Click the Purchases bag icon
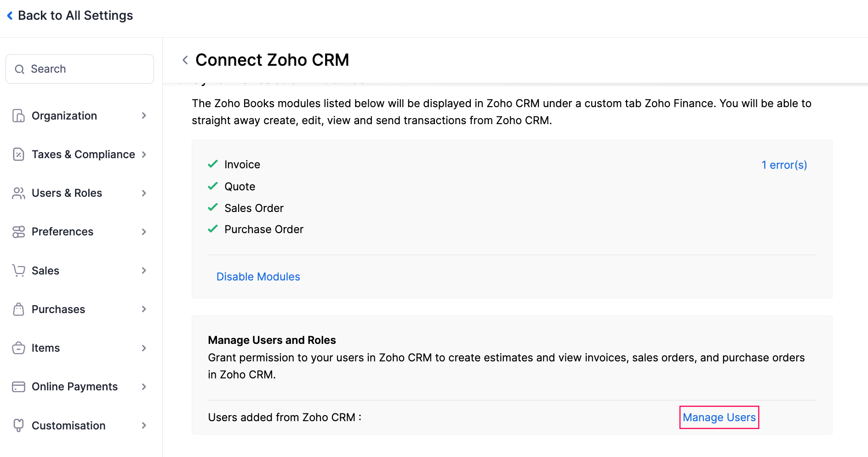The image size is (868, 457). pos(18,309)
